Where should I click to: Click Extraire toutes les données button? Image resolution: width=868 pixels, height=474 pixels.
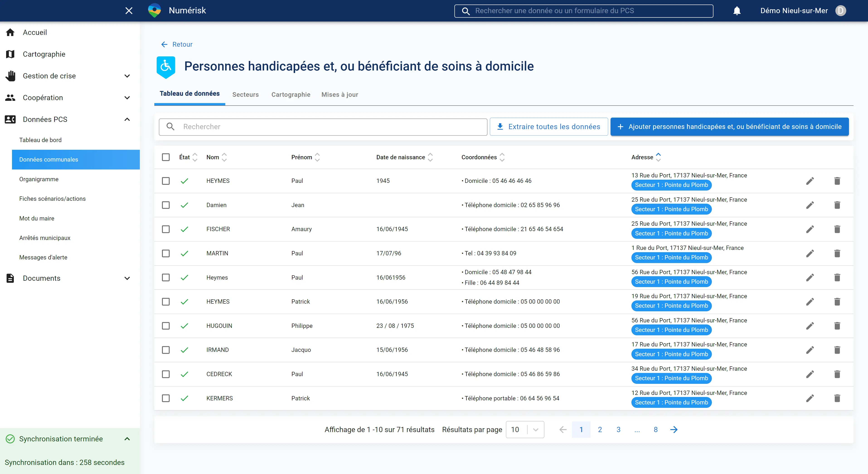pyautogui.click(x=549, y=127)
